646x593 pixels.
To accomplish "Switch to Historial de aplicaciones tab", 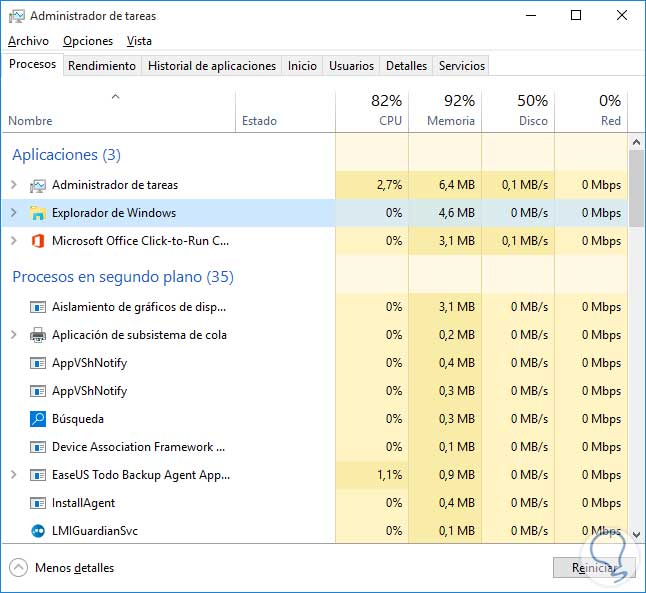I will [212, 66].
